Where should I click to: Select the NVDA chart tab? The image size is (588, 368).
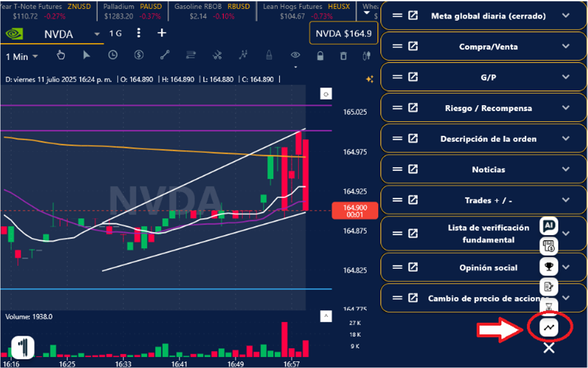(x=59, y=34)
